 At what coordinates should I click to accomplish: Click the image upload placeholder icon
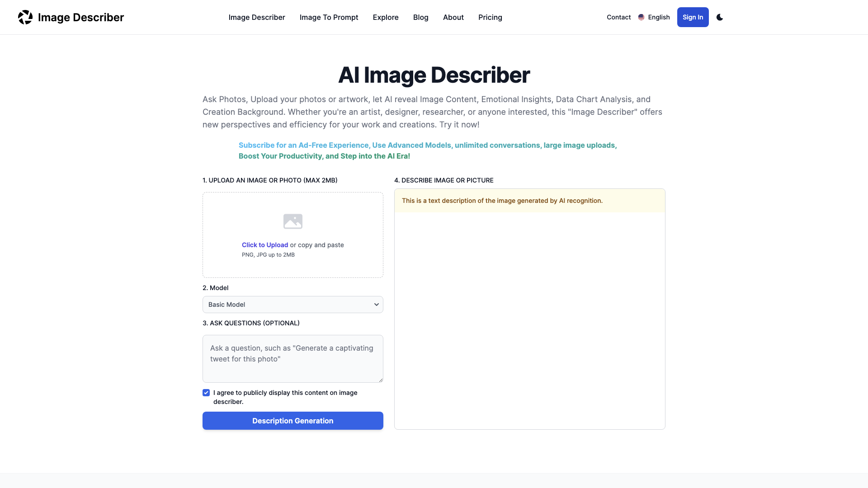(292, 221)
